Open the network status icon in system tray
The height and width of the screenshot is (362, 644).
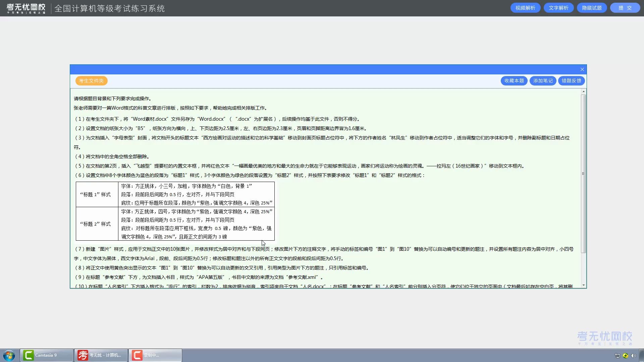click(x=617, y=356)
